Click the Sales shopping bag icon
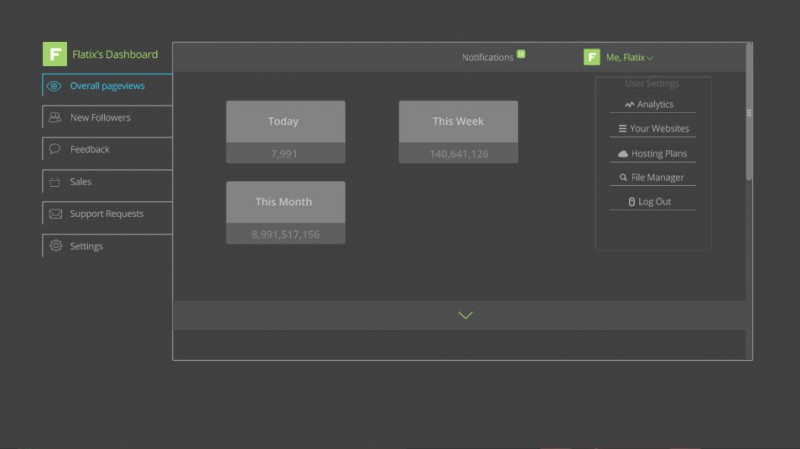Image resolution: width=800 pixels, height=449 pixels. 55,182
